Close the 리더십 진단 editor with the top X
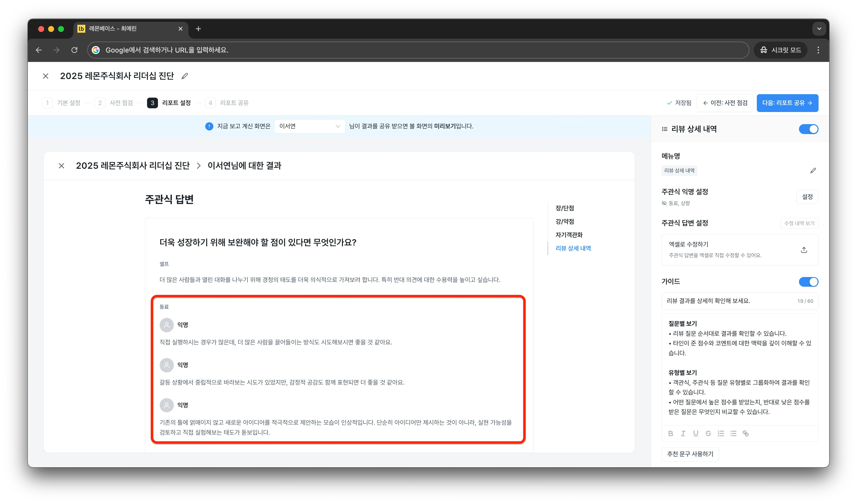 (x=46, y=76)
